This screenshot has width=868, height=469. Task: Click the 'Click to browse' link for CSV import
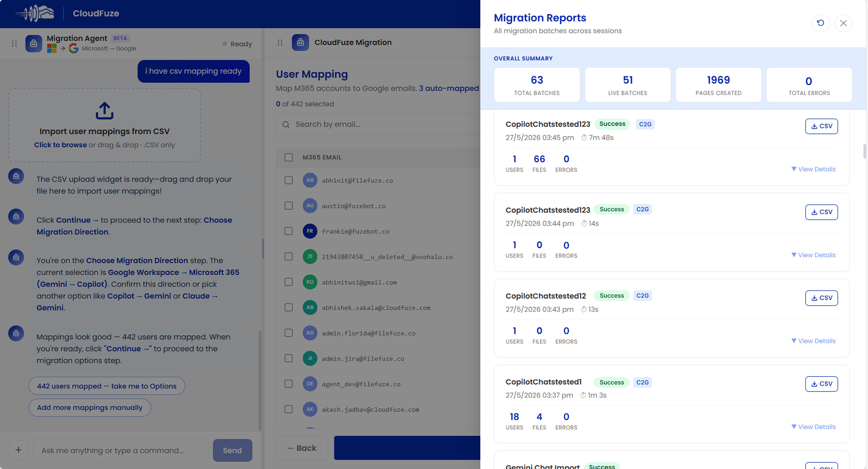60,145
